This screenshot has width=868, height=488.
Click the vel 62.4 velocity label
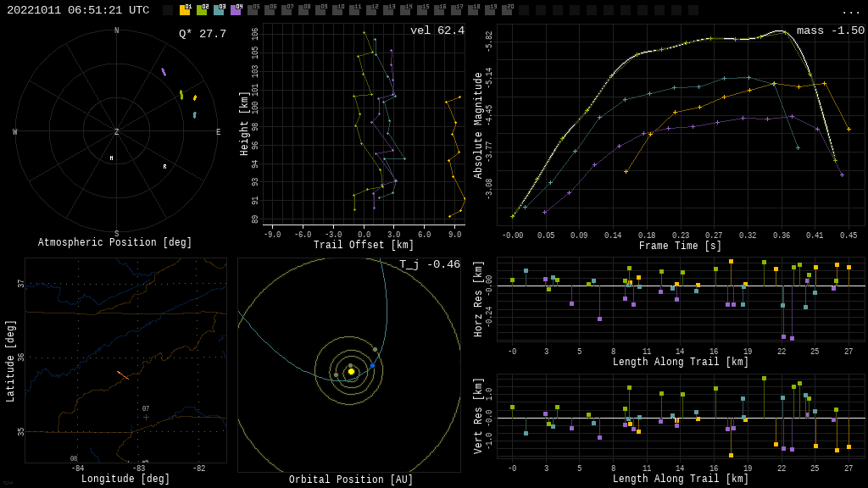pyautogui.click(x=437, y=30)
